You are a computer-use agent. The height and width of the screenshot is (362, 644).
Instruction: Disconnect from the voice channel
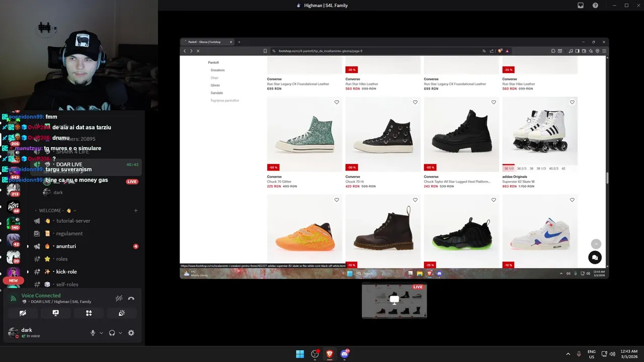click(x=131, y=298)
